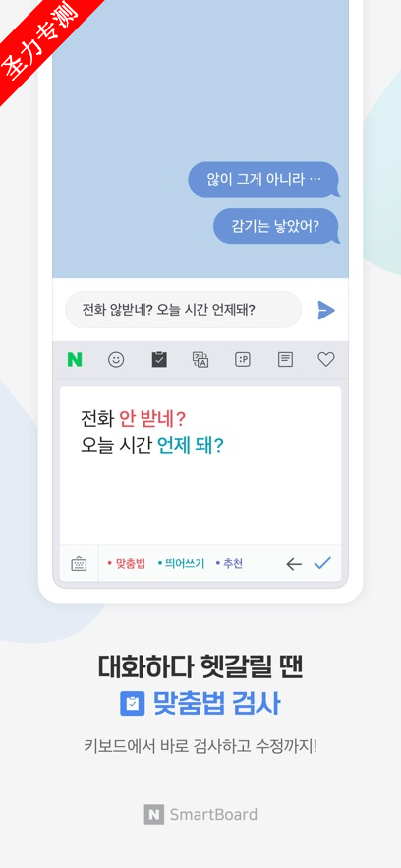Open the emoji smiley icon
This screenshot has width=401, height=868.
[116, 360]
